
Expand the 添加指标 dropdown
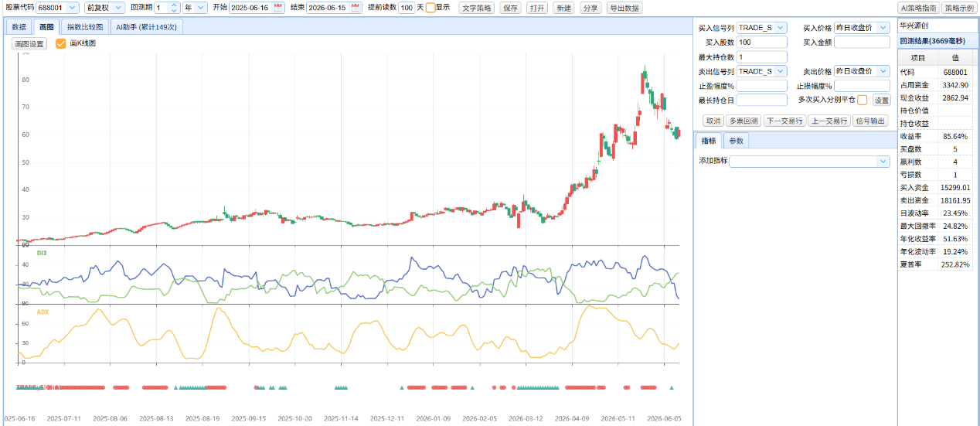[883, 161]
